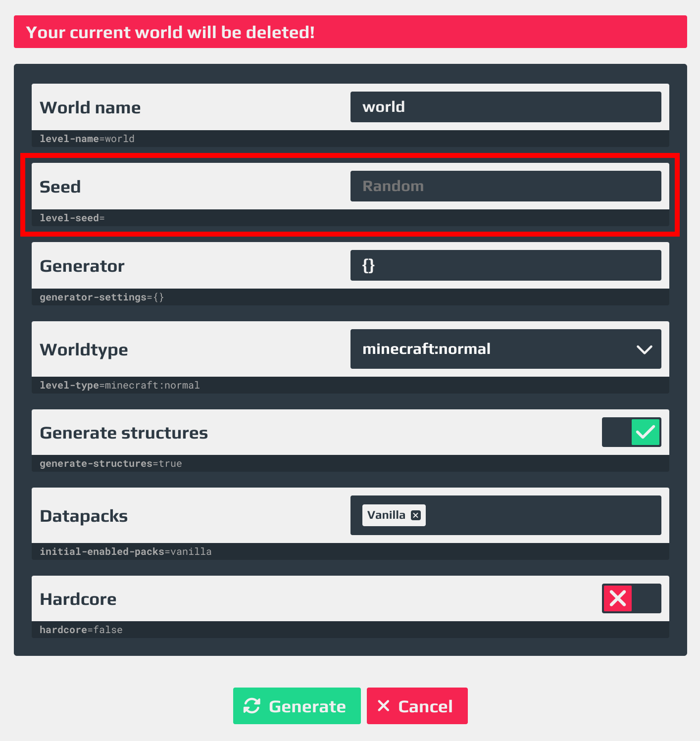Expand the Worldtype dropdown arrow
The width and height of the screenshot is (700, 741).
[644, 349]
